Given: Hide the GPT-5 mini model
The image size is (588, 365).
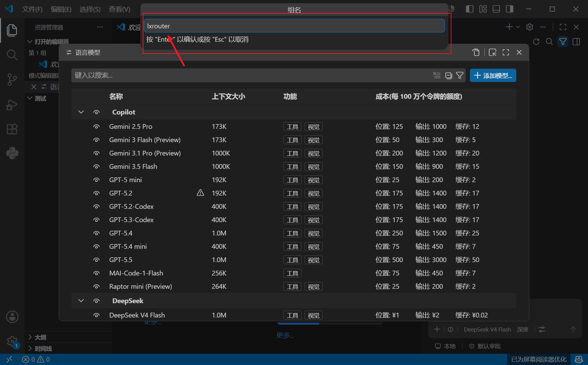Looking at the screenshot, I should tap(97, 180).
